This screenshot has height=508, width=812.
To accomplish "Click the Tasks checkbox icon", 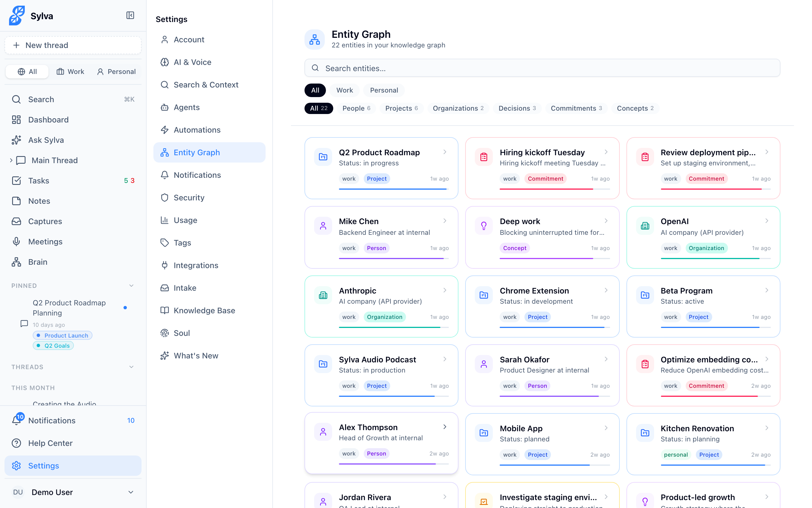I will pyautogui.click(x=16, y=181).
